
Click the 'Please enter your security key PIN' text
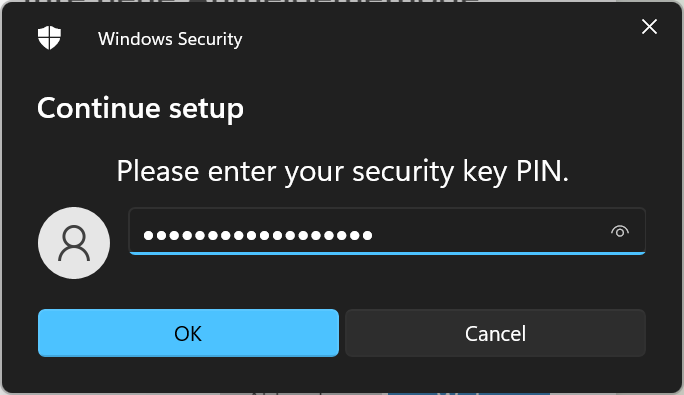342,171
